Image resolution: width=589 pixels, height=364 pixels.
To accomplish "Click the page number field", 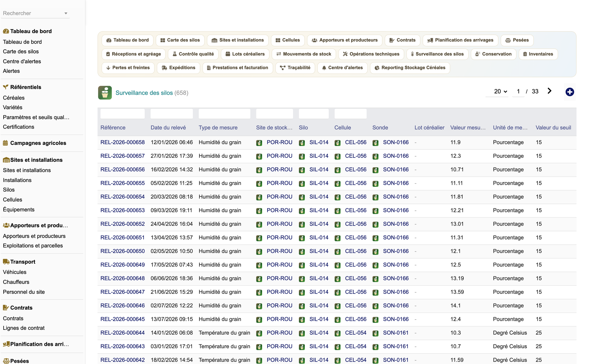I will click(518, 91).
